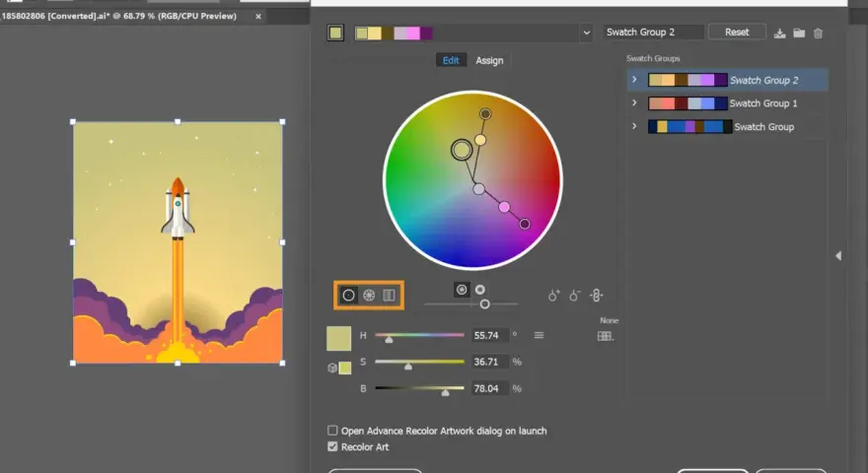Select Swatch Group 1 color strip

click(687, 102)
